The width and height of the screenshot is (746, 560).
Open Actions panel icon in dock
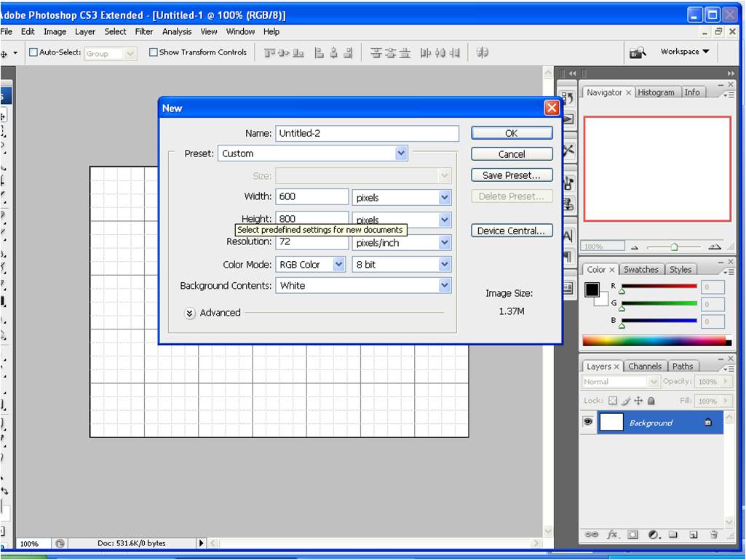[x=568, y=119]
